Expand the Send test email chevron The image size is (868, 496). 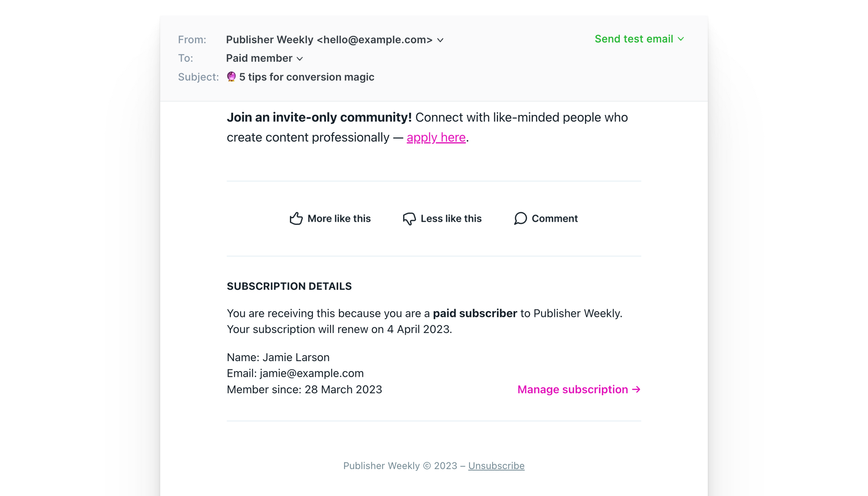(681, 39)
